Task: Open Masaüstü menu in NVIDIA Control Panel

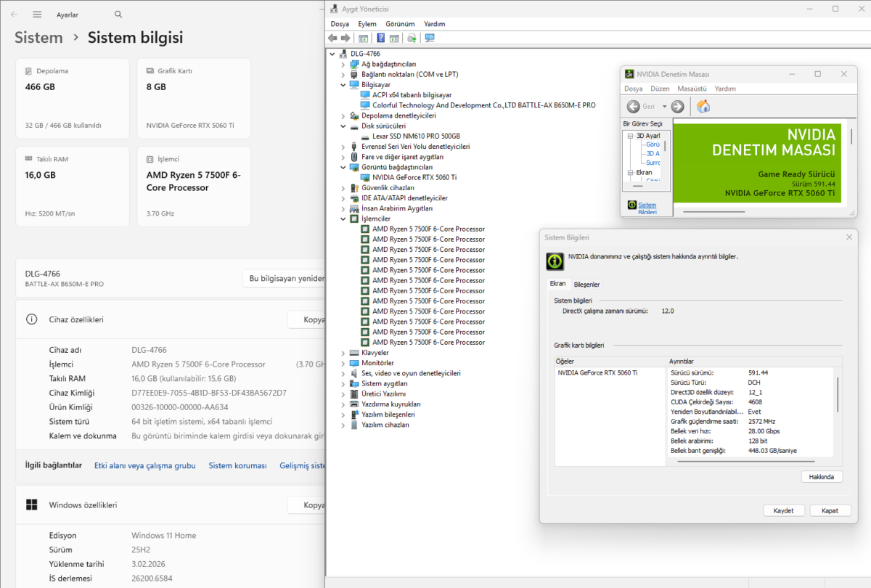Action: (692, 89)
